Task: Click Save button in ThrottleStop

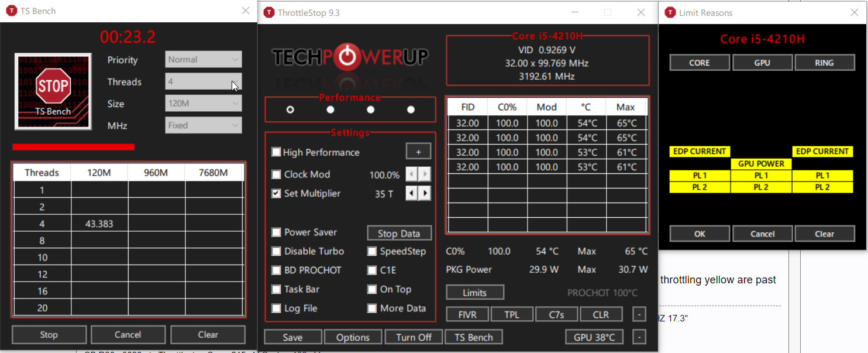Action: pos(293,337)
